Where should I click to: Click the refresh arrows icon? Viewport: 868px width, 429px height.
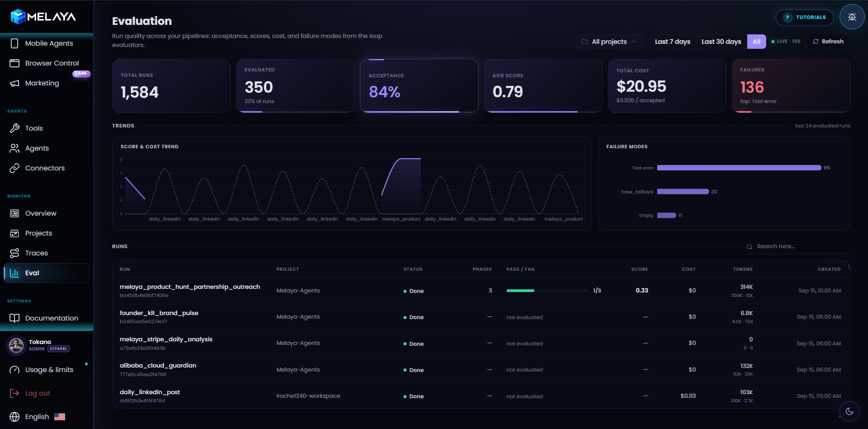coord(816,42)
